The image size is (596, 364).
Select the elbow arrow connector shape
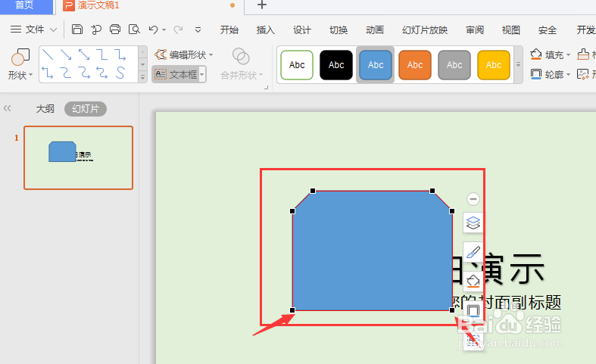pos(120,54)
